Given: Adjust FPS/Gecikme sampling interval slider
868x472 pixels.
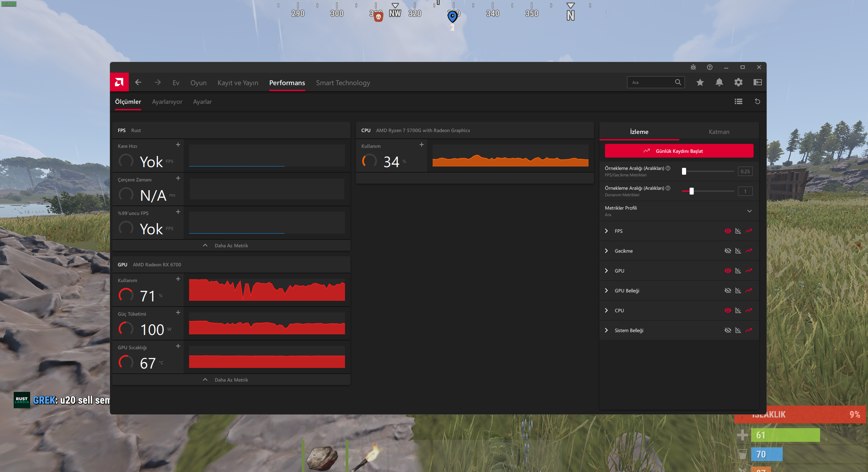Looking at the screenshot, I should 708,171.
